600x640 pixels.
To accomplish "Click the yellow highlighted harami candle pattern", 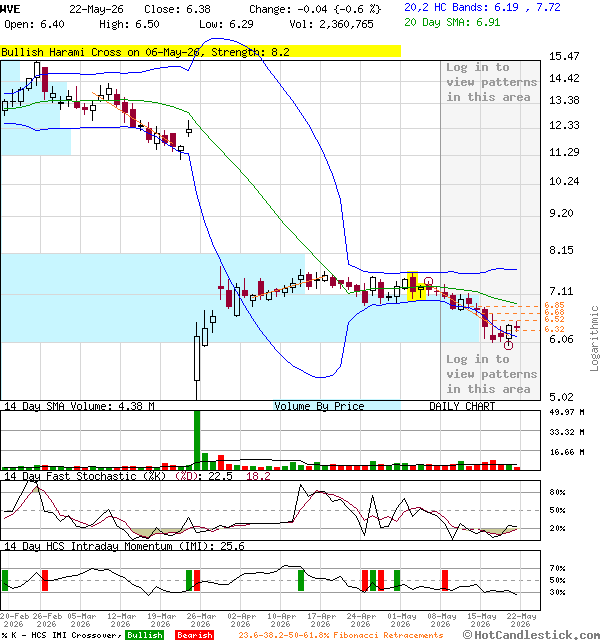I will (x=417, y=286).
